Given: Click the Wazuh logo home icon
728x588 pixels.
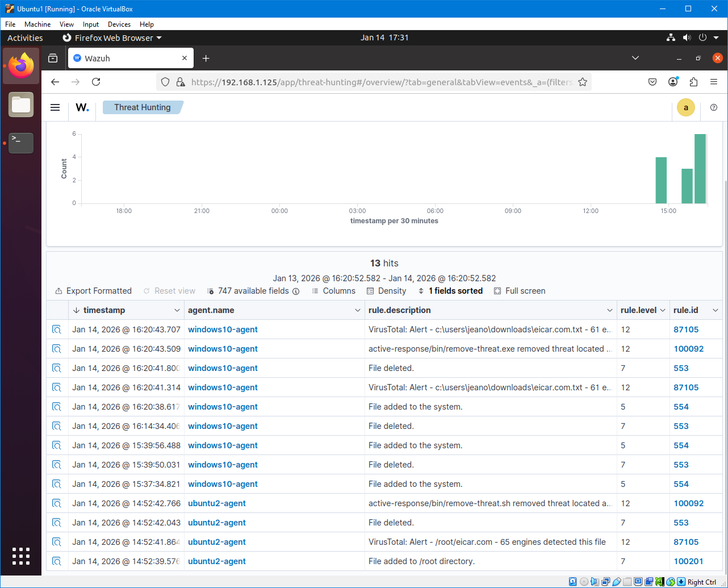Looking at the screenshot, I should tap(82, 107).
